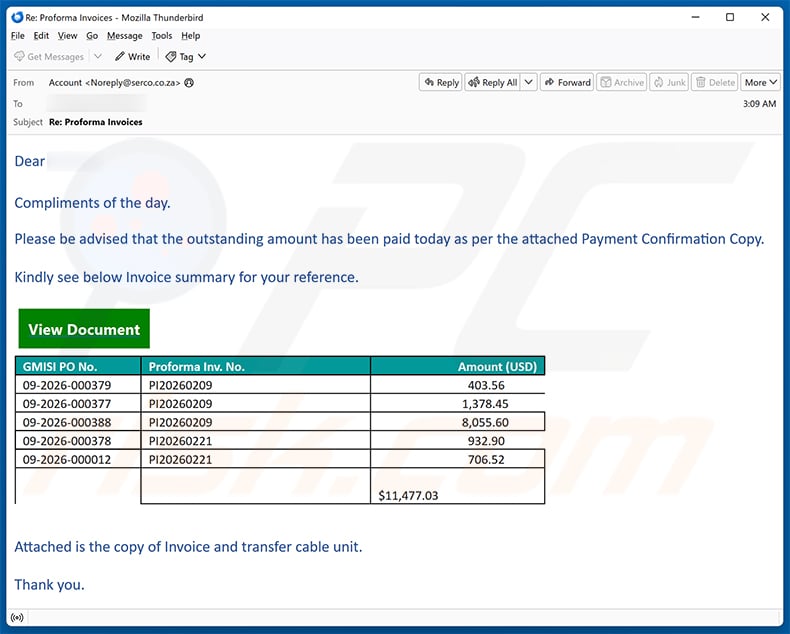Open the Message menu

[124, 36]
